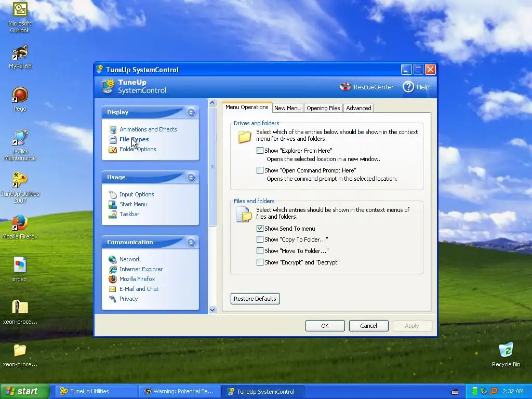Enable Show "Open Command Prompt Here" checkbox

[x=260, y=170]
